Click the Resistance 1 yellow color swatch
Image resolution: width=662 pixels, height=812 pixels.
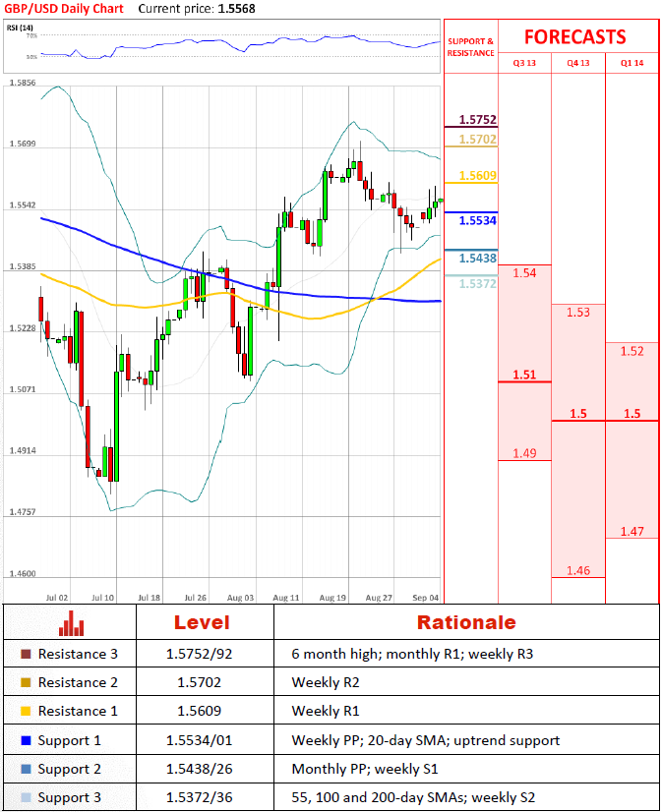(x=26, y=711)
